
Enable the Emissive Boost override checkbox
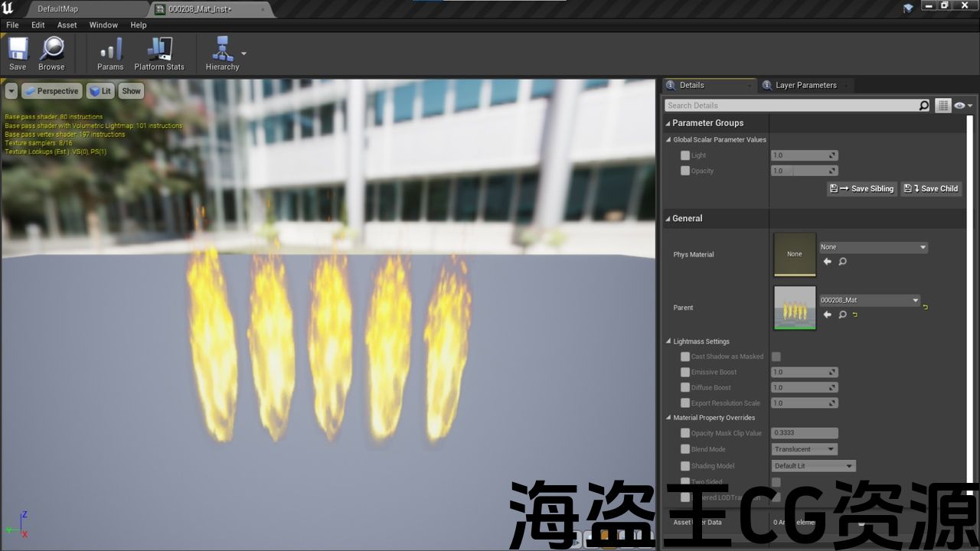pyautogui.click(x=685, y=372)
